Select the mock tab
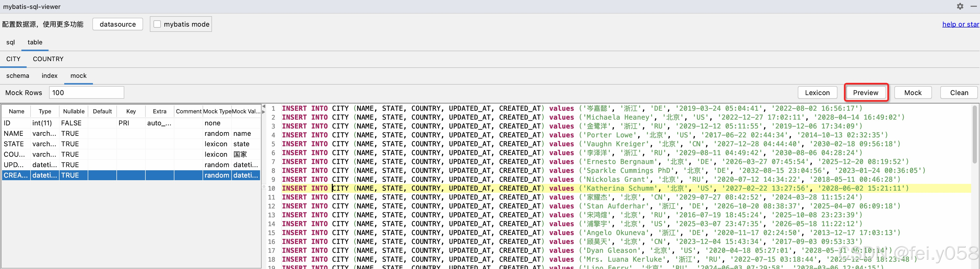980x269 pixels. click(78, 76)
